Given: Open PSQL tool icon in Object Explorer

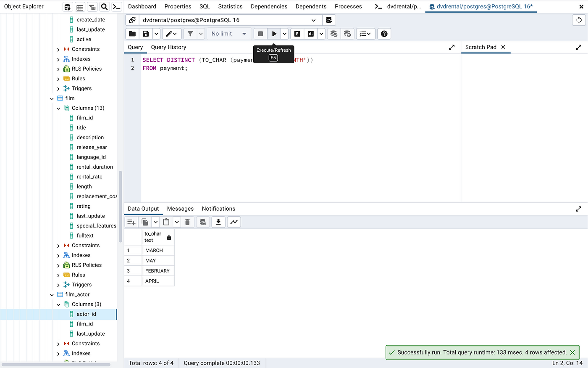Looking at the screenshot, I should point(116,7).
